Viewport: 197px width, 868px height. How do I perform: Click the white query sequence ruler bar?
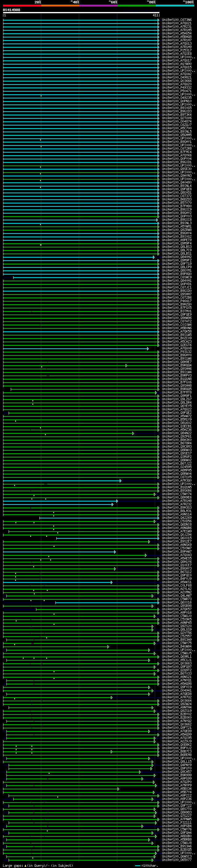pos(81,12)
